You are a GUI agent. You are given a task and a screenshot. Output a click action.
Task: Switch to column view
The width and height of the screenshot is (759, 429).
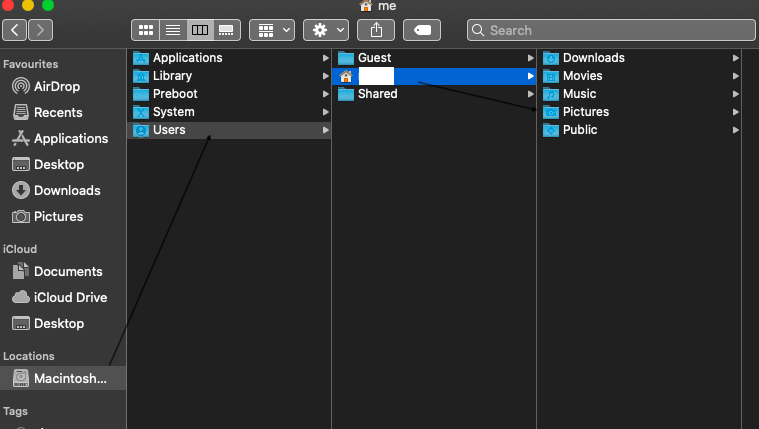click(200, 30)
